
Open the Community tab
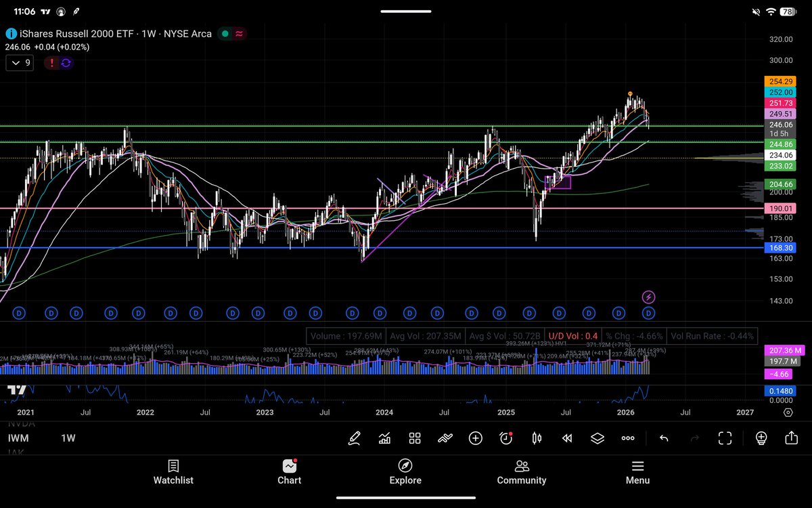(x=522, y=473)
